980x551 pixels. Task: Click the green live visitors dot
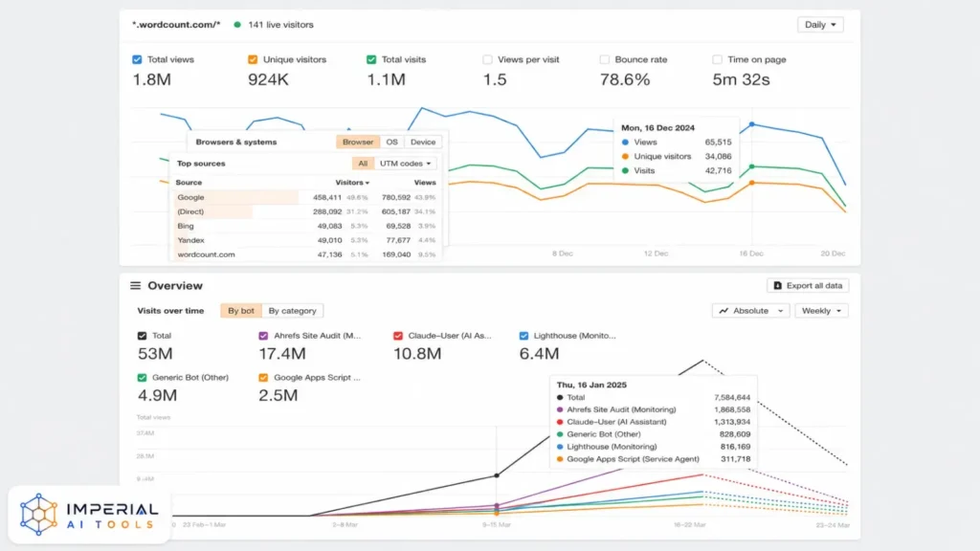coord(237,25)
